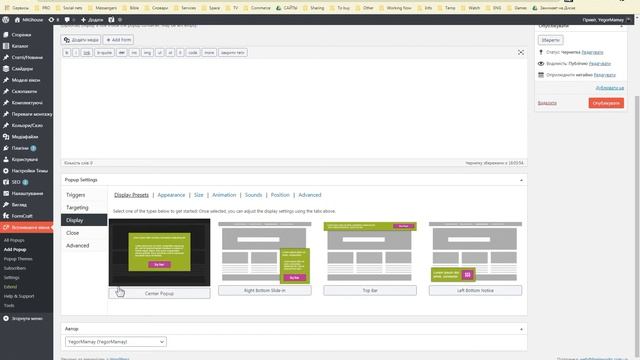Screen dimensions: 640x360
Task: Choose the Right Bottom Slide-in preset button
Action: pyautogui.click(x=265, y=291)
